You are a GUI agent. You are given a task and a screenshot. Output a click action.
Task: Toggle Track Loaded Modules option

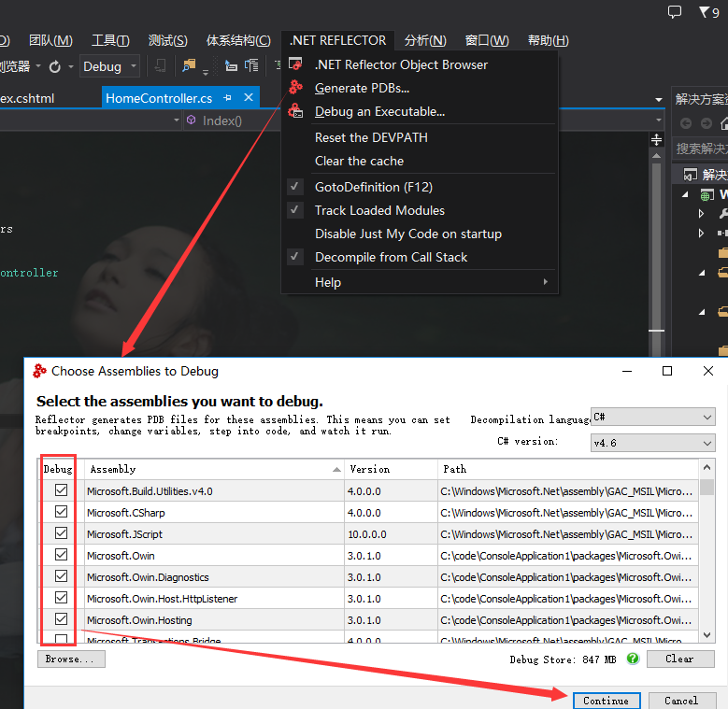[420, 210]
